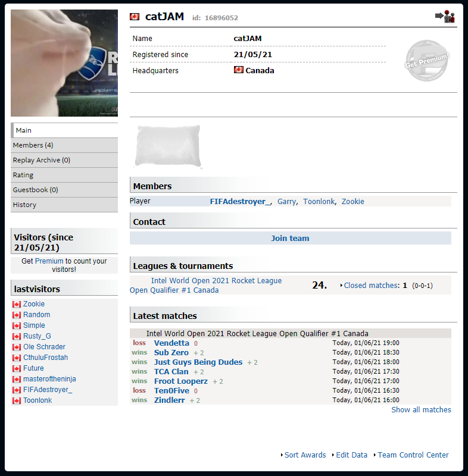
Task: Click the Get Premium badge icon
Action: 427,61
